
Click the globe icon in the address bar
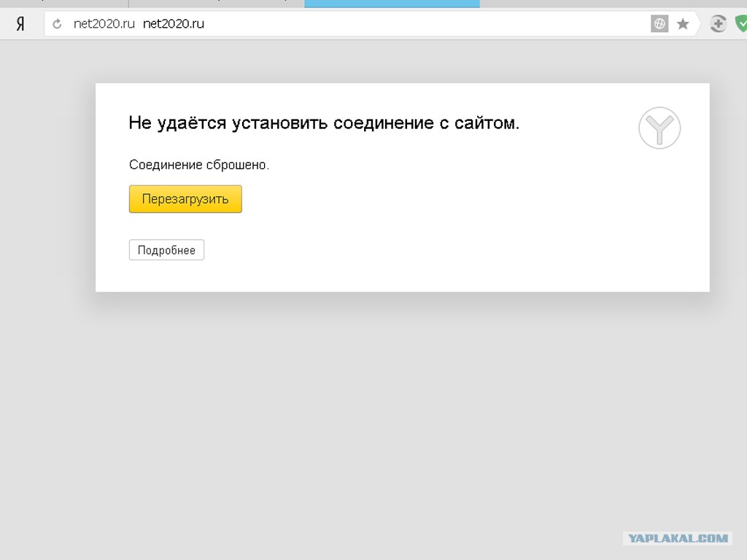click(659, 24)
